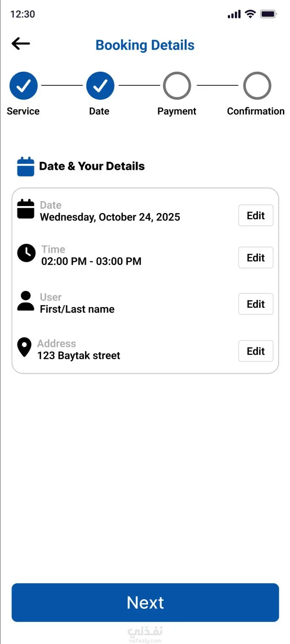290x644 pixels.
Task: Click the Booking Details title
Action: click(x=145, y=45)
